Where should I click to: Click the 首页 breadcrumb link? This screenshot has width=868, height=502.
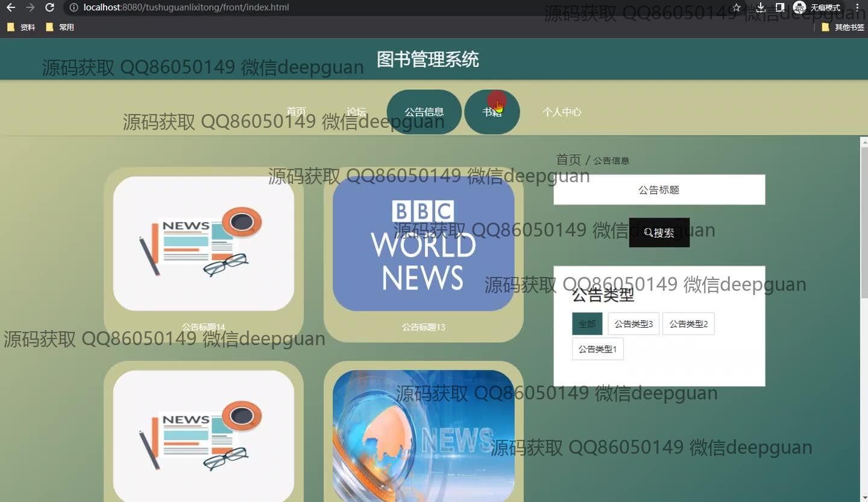click(x=568, y=160)
